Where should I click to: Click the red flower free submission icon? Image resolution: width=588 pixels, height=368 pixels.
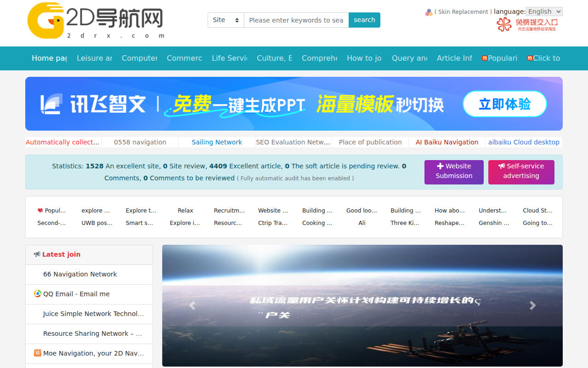tap(504, 24)
